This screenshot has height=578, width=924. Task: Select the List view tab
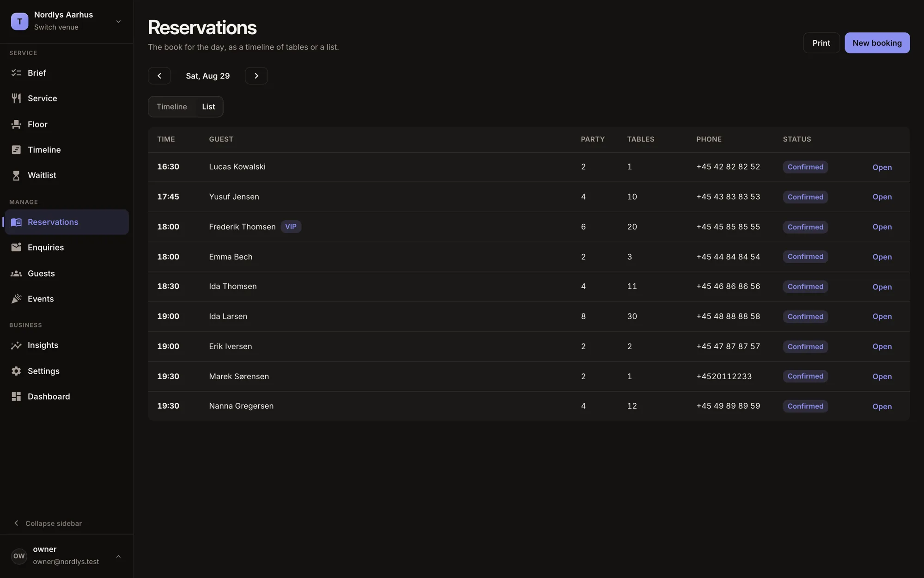208,107
